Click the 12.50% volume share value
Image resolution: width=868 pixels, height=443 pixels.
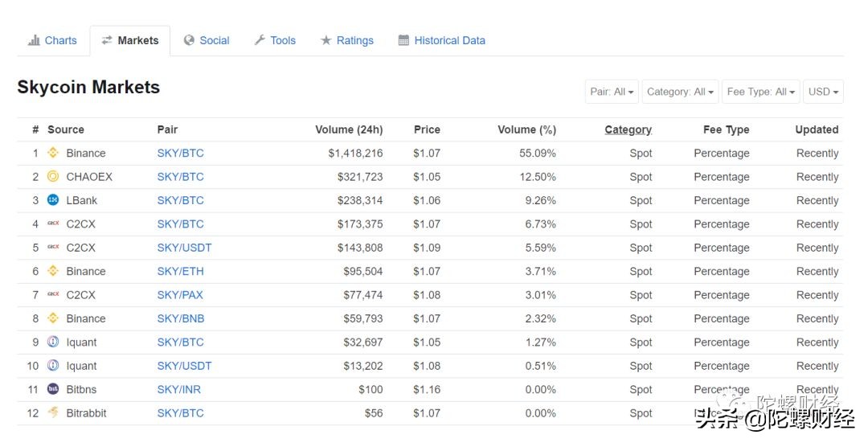[538, 177]
